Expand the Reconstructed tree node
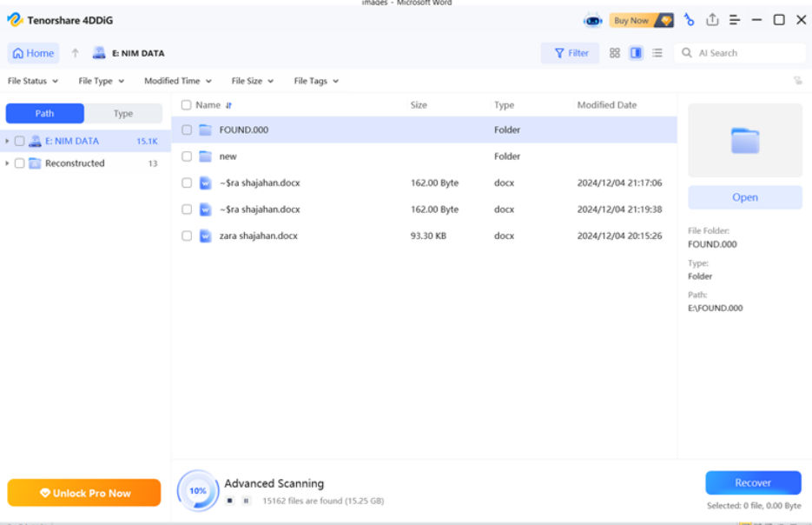This screenshot has height=525, width=812. (7, 163)
